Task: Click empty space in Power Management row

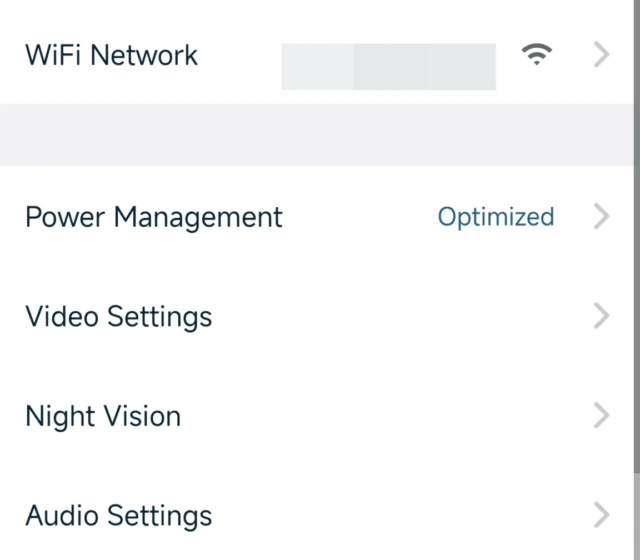Action: [x=358, y=217]
